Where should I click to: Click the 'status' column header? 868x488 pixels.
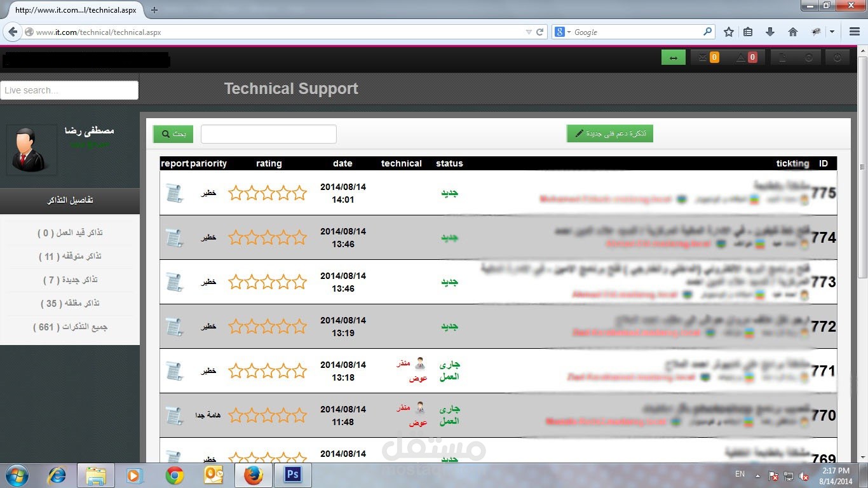449,163
